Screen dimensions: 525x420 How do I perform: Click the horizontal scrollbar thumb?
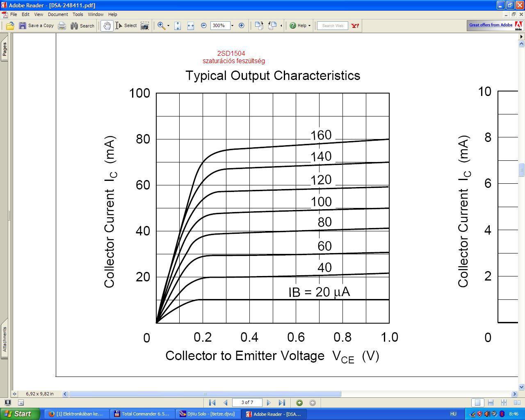pyautogui.click(x=205, y=394)
